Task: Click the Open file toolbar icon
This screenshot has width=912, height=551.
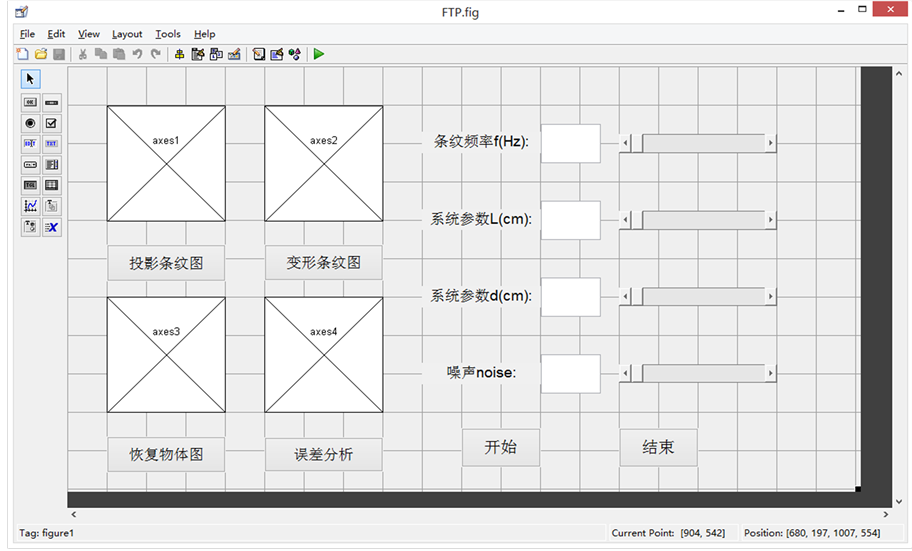Action: click(x=41, y=54)
